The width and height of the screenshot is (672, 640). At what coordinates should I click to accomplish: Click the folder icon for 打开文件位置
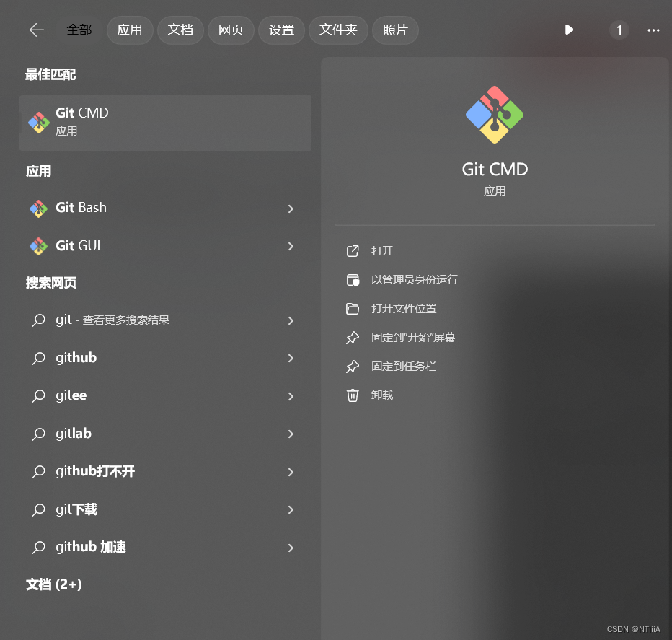(353, 309)
